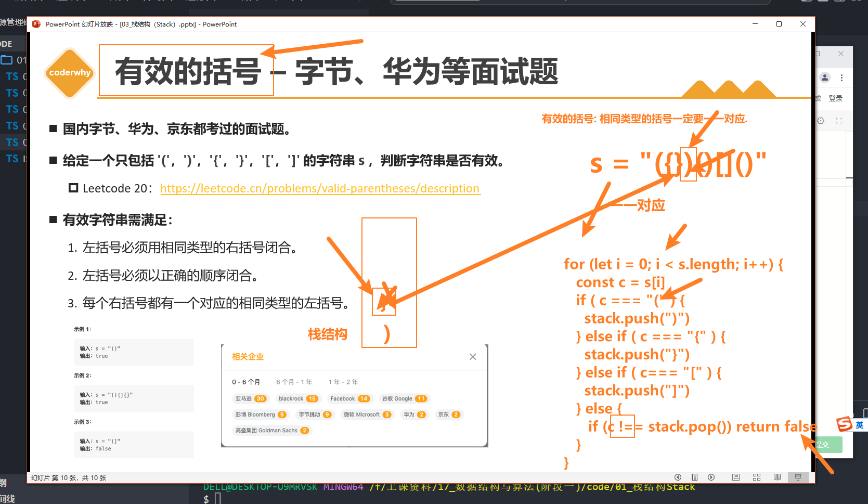Open reading view via the book icon

click(777, 477)
